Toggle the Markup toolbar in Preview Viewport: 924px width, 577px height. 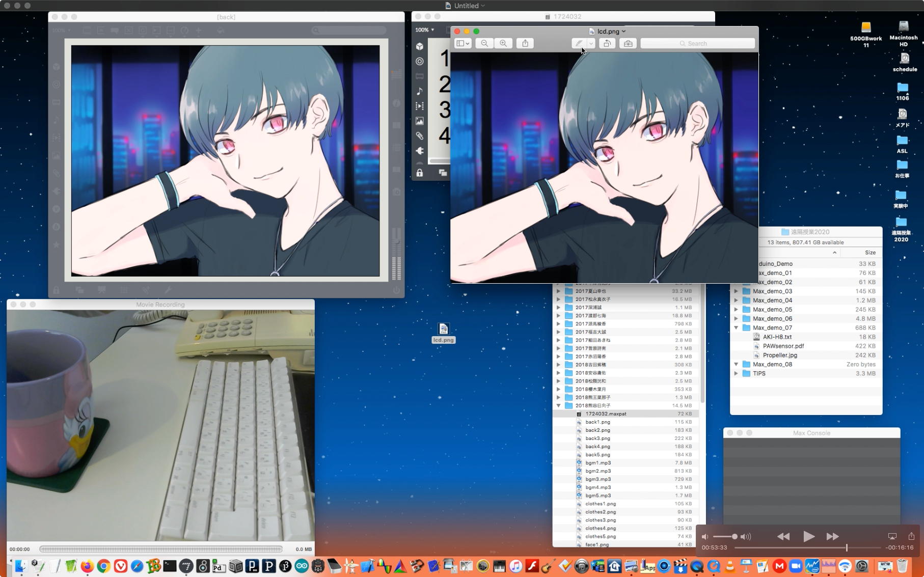[x=628, y=43]
